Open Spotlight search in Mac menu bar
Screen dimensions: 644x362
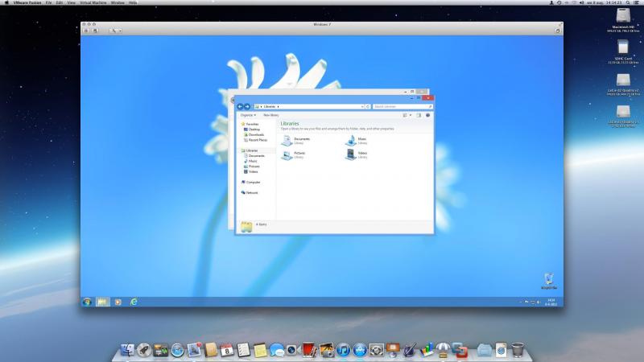[x=628, y=2]
